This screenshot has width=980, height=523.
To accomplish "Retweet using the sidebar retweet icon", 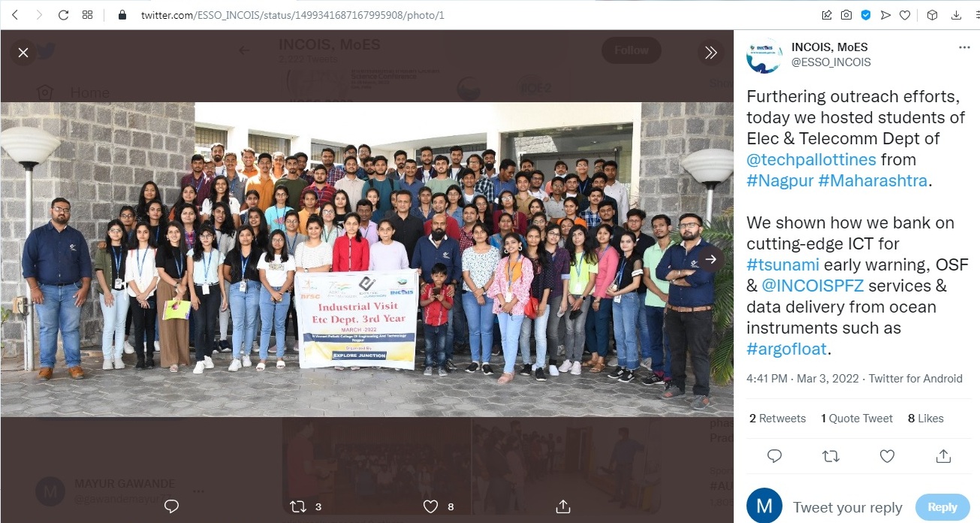I will pos(831,456).
